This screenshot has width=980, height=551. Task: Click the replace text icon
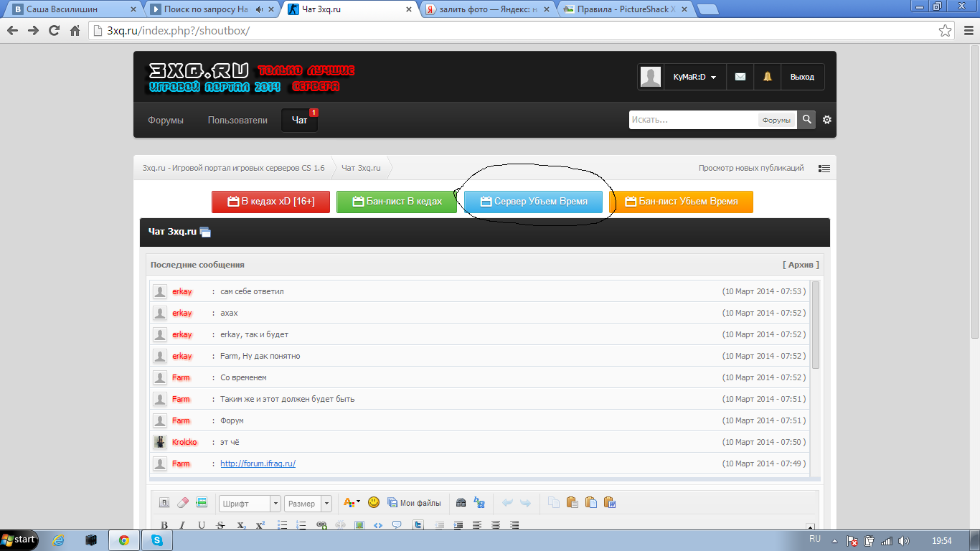point(479,503)
